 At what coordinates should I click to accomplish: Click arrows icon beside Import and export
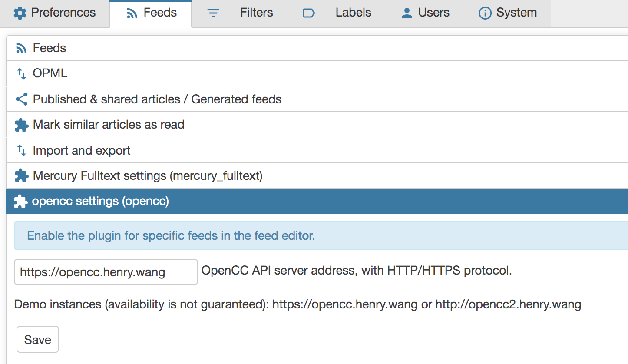pyautogui.click(x=21, y=150)
